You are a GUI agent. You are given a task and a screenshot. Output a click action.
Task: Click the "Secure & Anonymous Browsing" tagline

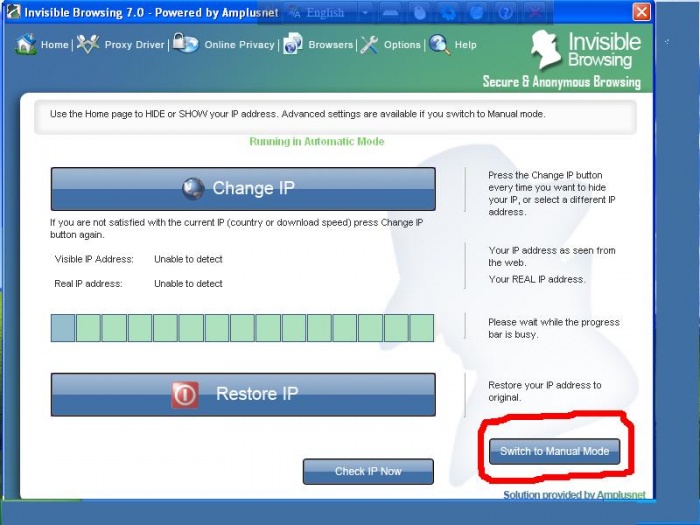point(561,82)
